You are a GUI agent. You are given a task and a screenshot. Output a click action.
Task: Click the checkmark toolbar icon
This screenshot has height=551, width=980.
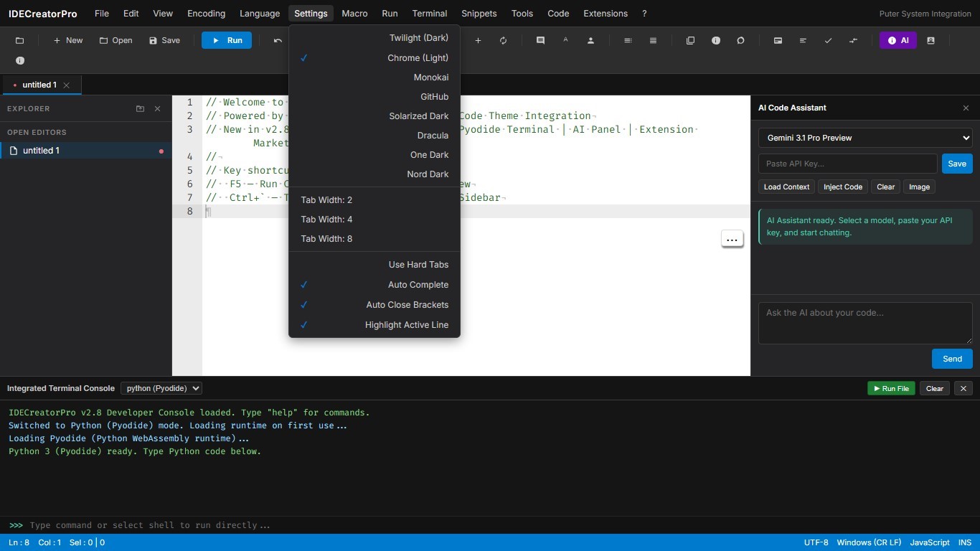coord(828,41)
